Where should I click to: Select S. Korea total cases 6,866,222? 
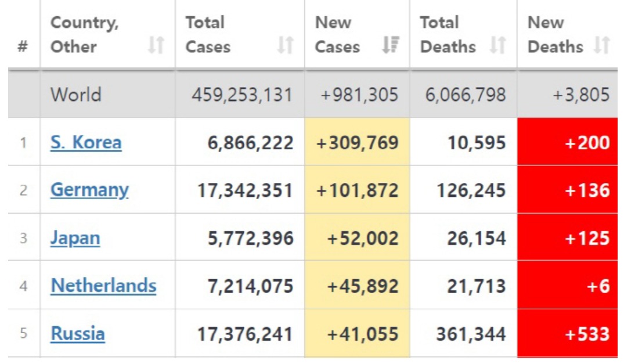tap(251, 143)
